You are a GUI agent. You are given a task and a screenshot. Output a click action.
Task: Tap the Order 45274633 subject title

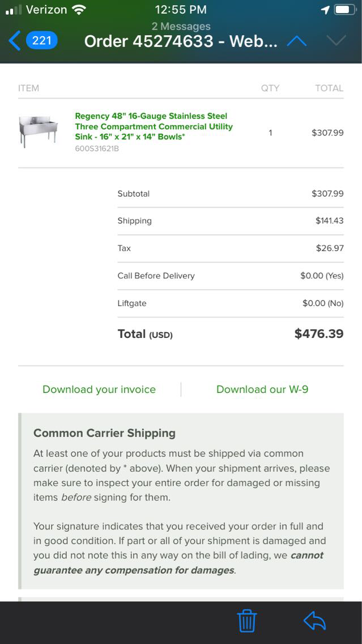[x=181, y=41]
